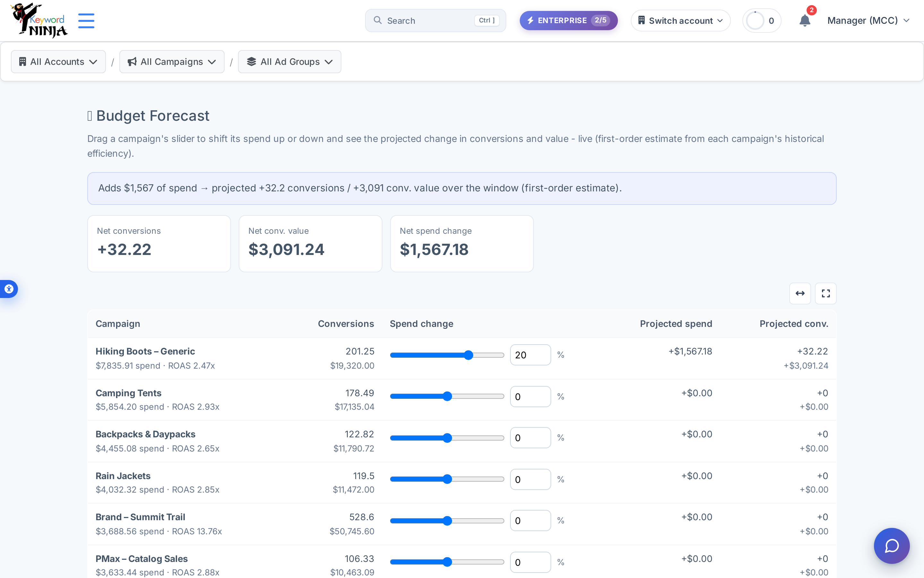Expand the All Accounts selector

coord(58,62)
